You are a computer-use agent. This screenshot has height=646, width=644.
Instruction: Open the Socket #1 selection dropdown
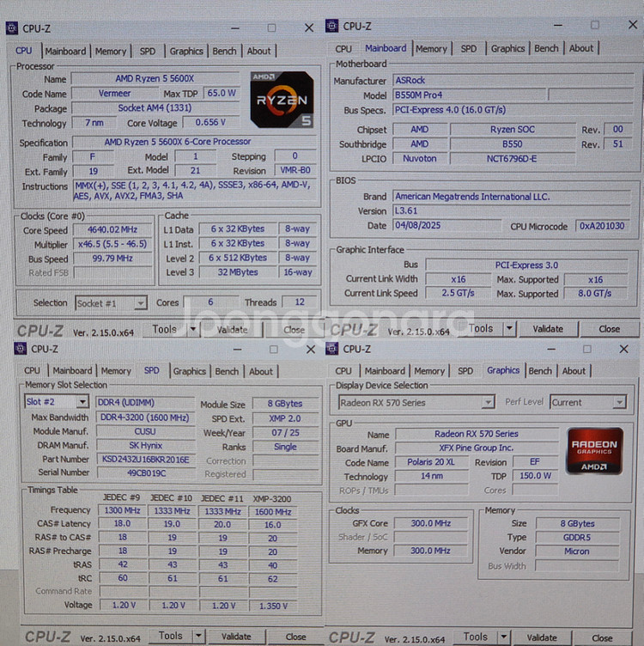[111, 303]
